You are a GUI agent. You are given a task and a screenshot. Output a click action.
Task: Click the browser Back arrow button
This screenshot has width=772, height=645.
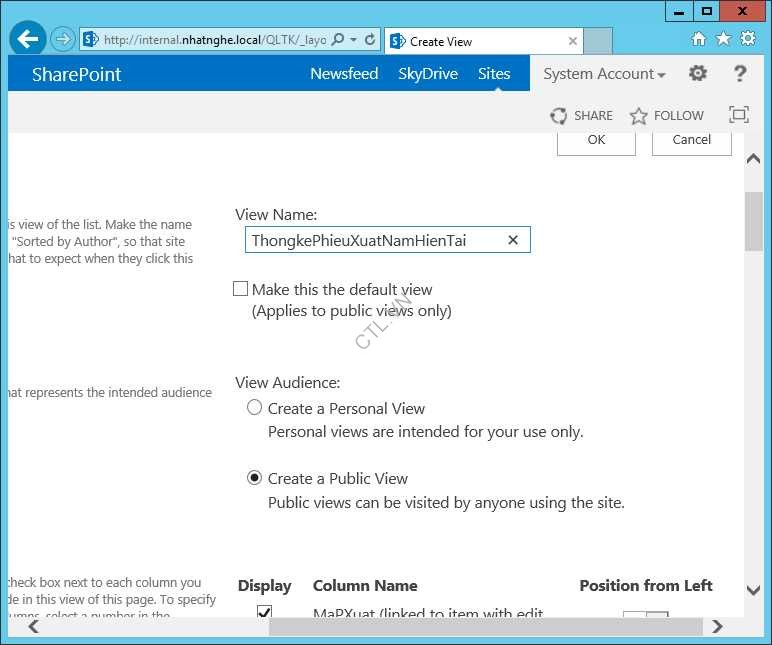[x=28, y=40]
